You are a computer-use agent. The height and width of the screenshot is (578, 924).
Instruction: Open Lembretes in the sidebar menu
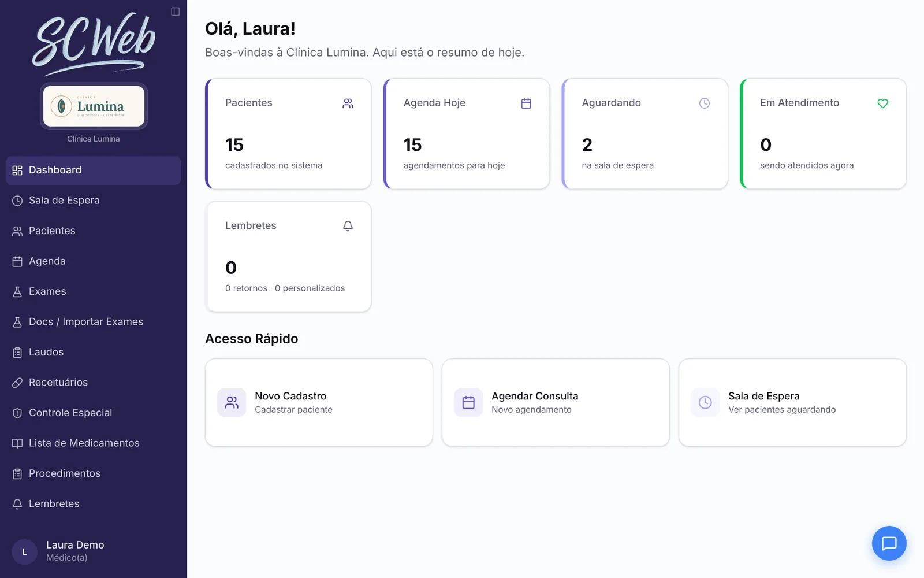coord(94,504)
